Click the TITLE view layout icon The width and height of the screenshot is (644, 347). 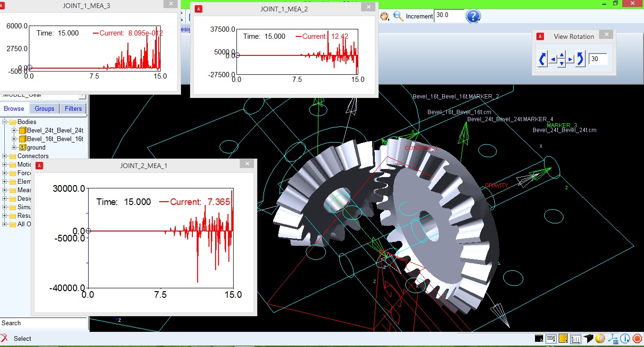(551, 338)
